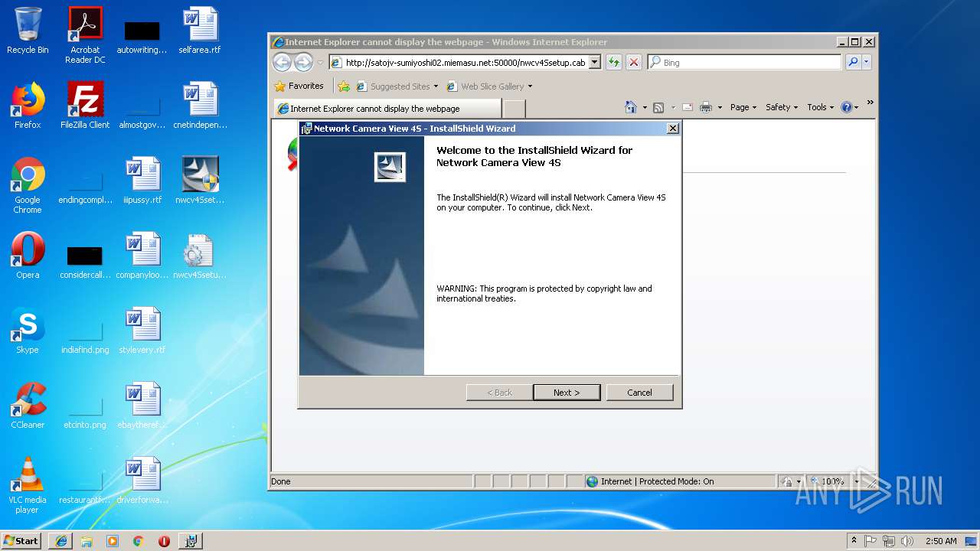Viewport: 980px width, 551px height.
Task: Click the volume speaker tray icon
Action: tap(906, 541)
